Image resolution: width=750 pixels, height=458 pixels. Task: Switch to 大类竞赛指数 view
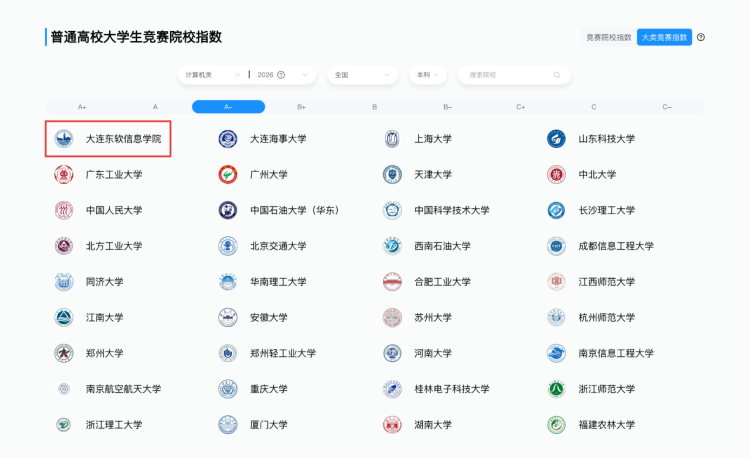point(664,37)
